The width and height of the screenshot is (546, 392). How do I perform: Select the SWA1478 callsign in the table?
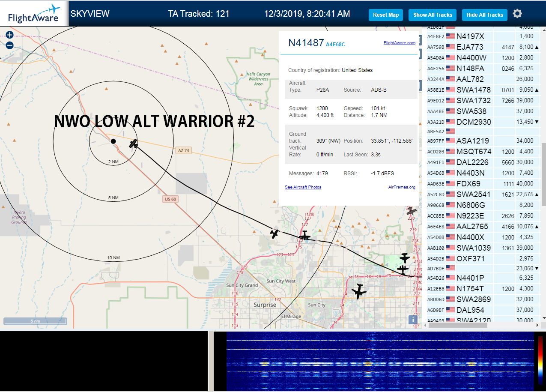pyautogui.click(x=473, y=90)
